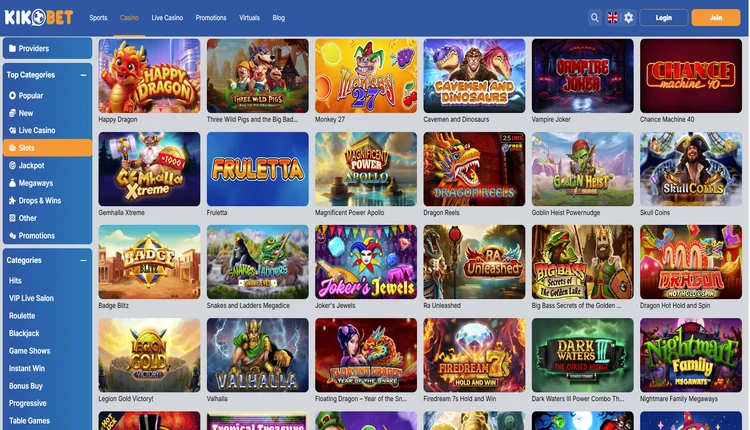This screenshot has width=750, height=430.
Task: Open the Blog menu item
Action: tap(278, 18)
